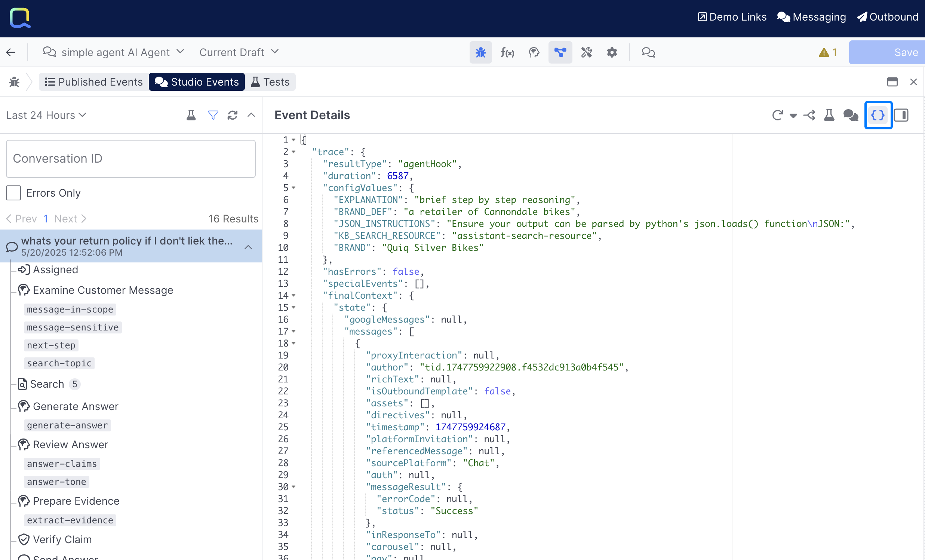Toggle the side panel layout icon
The width and height of the screenshot is (925, 560).
tap(901, 115)
